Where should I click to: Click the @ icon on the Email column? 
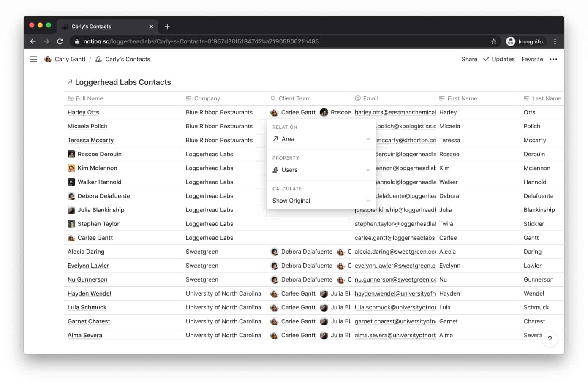tap(357, 98)
